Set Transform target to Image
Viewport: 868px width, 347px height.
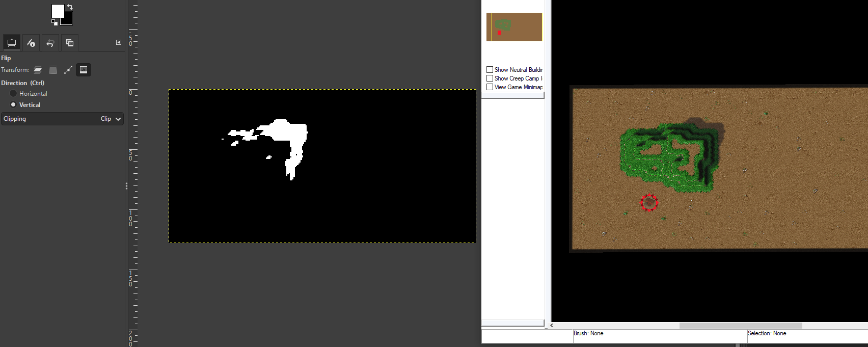click(84, 70)
